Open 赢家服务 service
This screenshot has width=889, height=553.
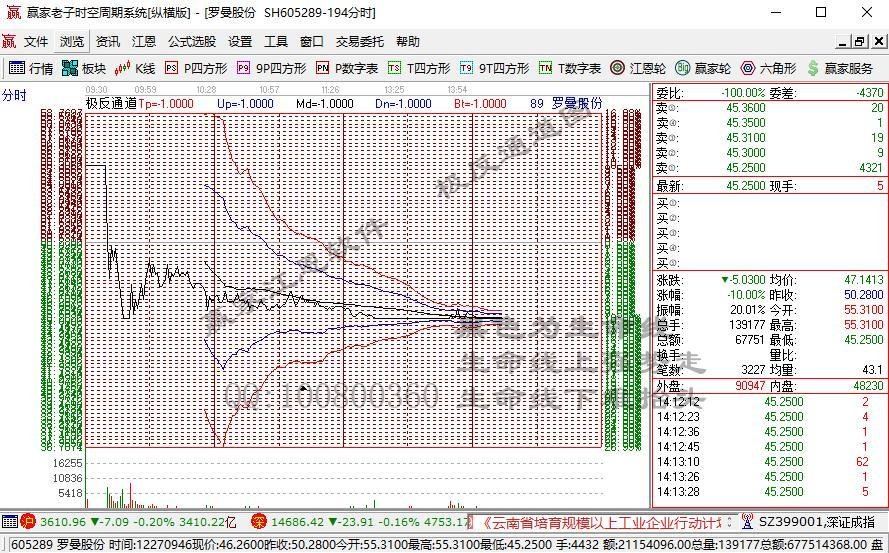tap(840, 69)
